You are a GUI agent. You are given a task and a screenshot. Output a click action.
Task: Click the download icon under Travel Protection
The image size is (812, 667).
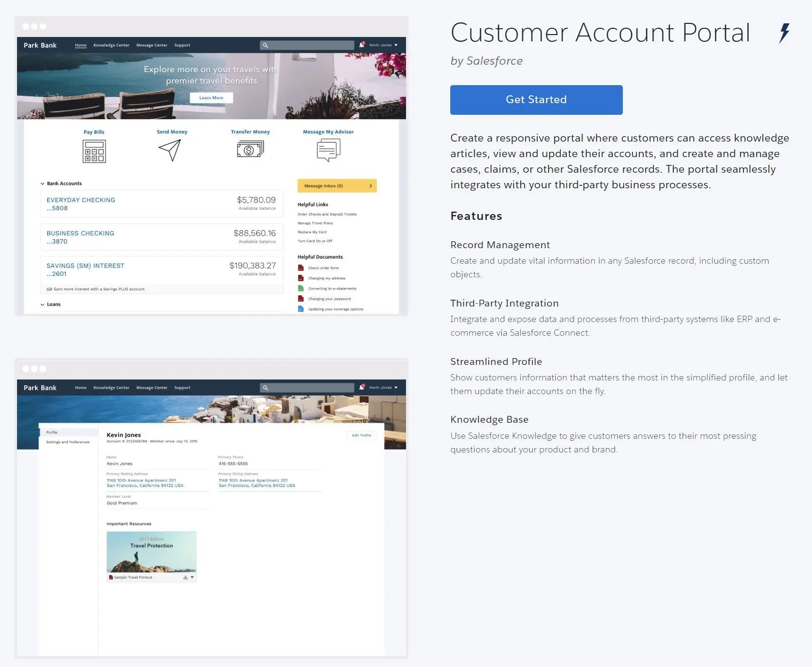[x=185, y=577]
